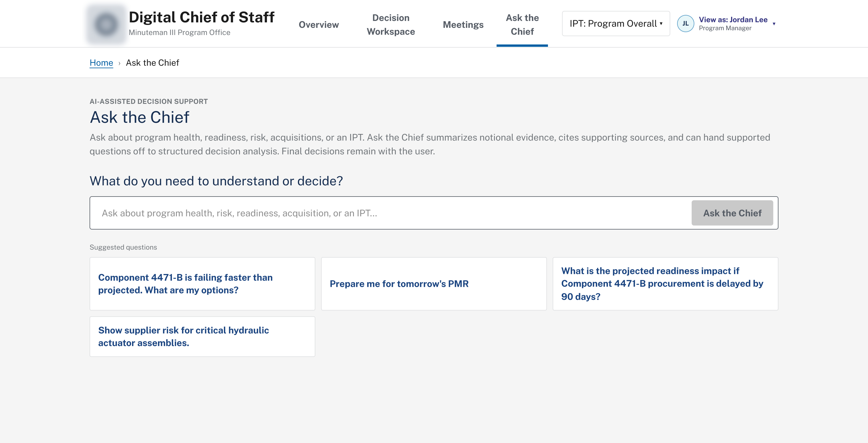Click the Ask the Chief submit button
Viewport: 868px width, 443px height.
(x=732, y=213)
